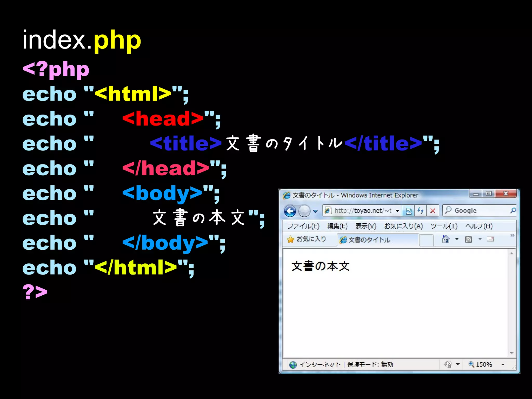Expand the address bar URL history dropdown
Image resolution: width=532 pixels, height=399 pixels.
tap(397, 211)
